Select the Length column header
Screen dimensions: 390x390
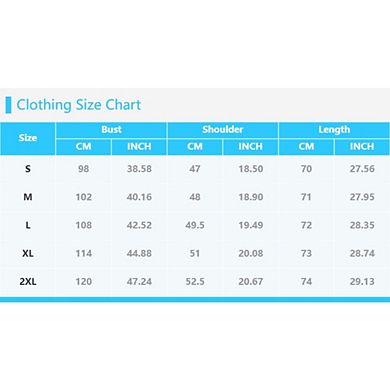point(334,130)
